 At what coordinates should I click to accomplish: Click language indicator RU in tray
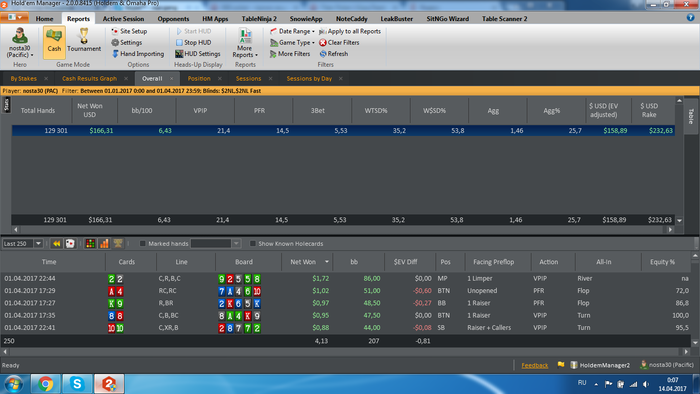click(x=582, y=383)
